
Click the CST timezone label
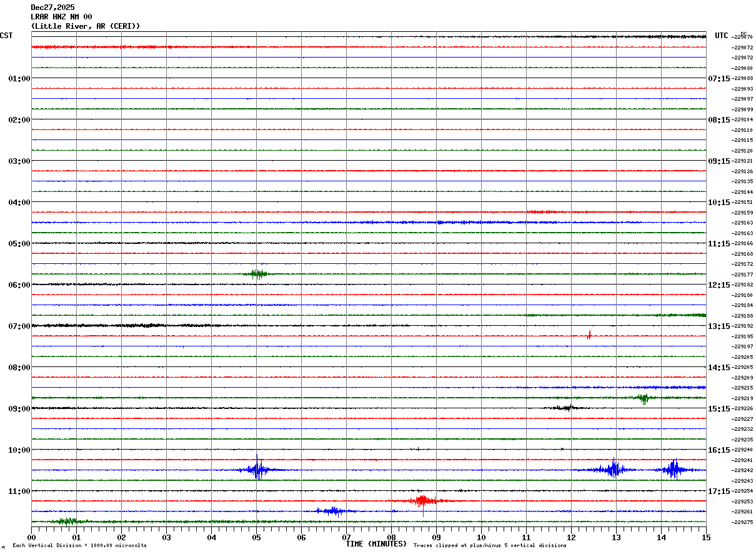pyautogui.click(x=6, y=36)
